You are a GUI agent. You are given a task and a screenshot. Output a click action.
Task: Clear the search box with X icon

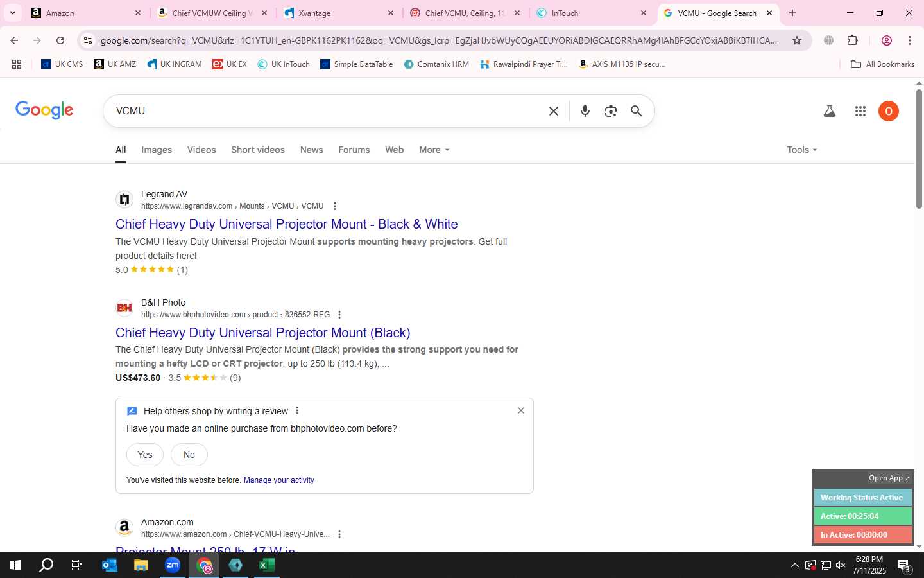554,111
